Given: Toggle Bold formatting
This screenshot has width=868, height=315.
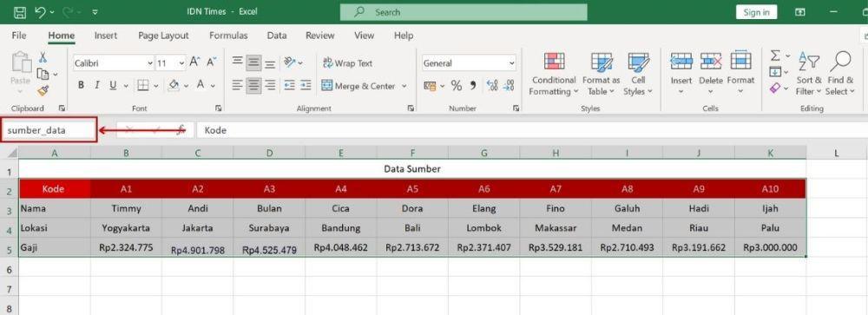Looking at the screenshot, I should [x=82, y=85].
